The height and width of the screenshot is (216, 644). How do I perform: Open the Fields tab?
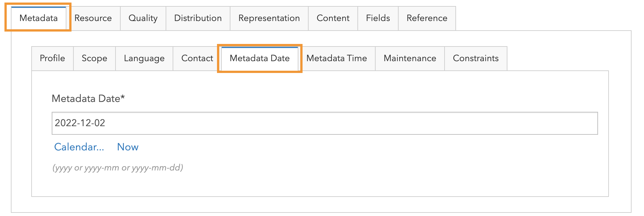378,18
